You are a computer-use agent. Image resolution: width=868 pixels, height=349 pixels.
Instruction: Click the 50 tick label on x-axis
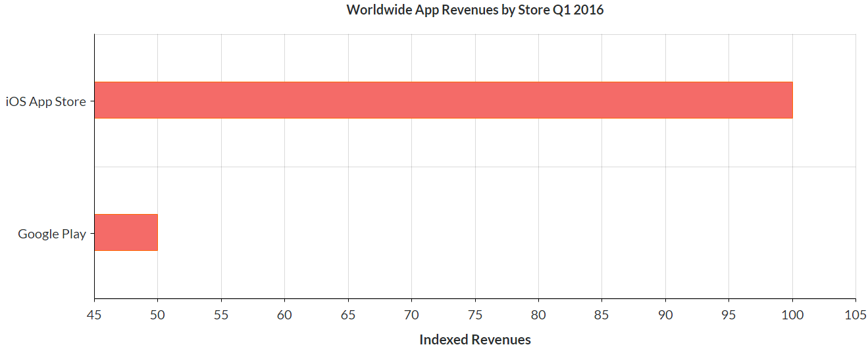[x=157, y=316]
